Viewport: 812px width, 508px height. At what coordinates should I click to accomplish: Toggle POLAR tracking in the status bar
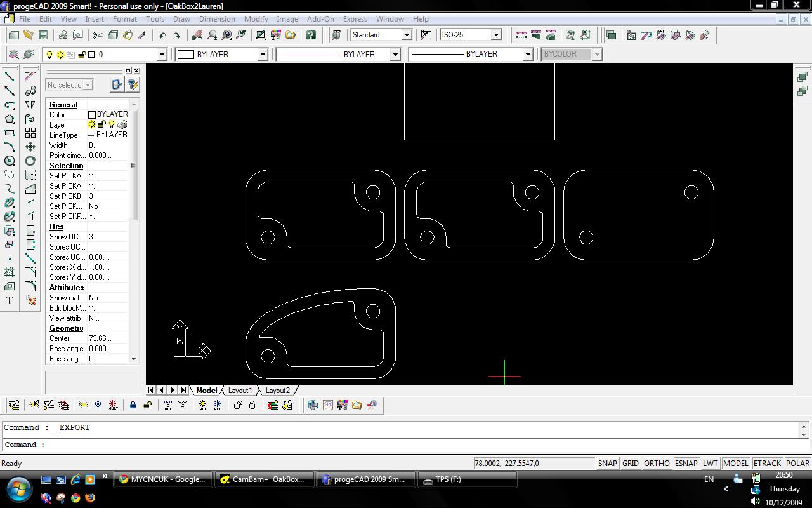pos(797,464)
